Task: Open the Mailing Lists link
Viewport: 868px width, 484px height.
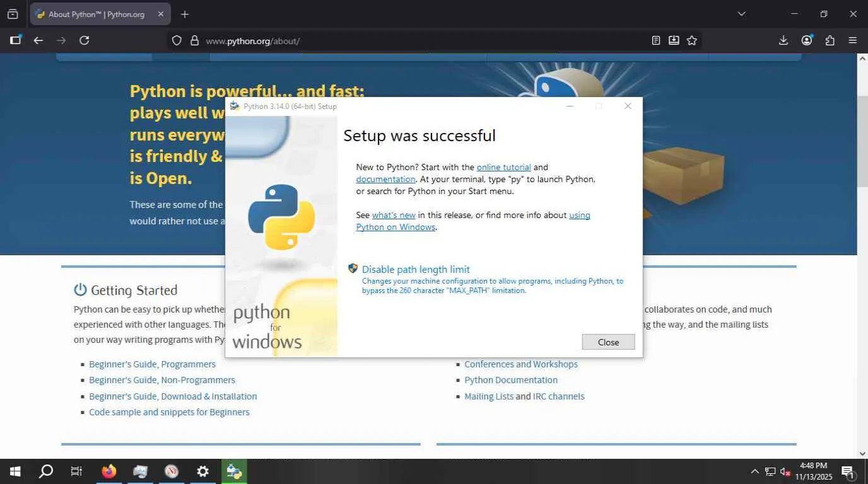Action: [x=489, y=396]
